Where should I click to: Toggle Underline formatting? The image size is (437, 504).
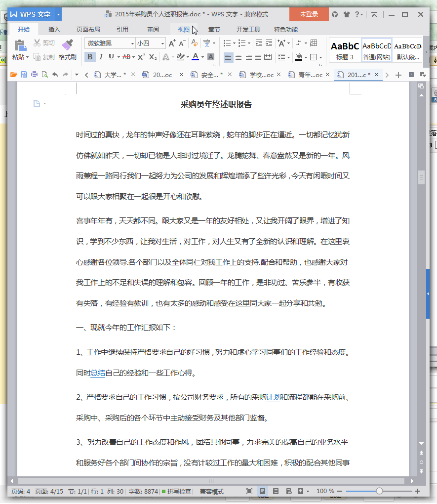111,57
